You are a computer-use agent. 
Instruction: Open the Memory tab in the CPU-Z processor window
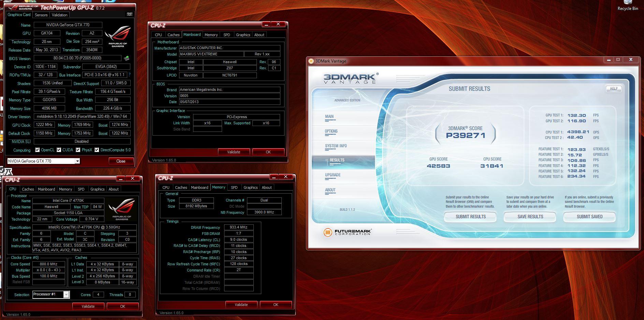65,189
